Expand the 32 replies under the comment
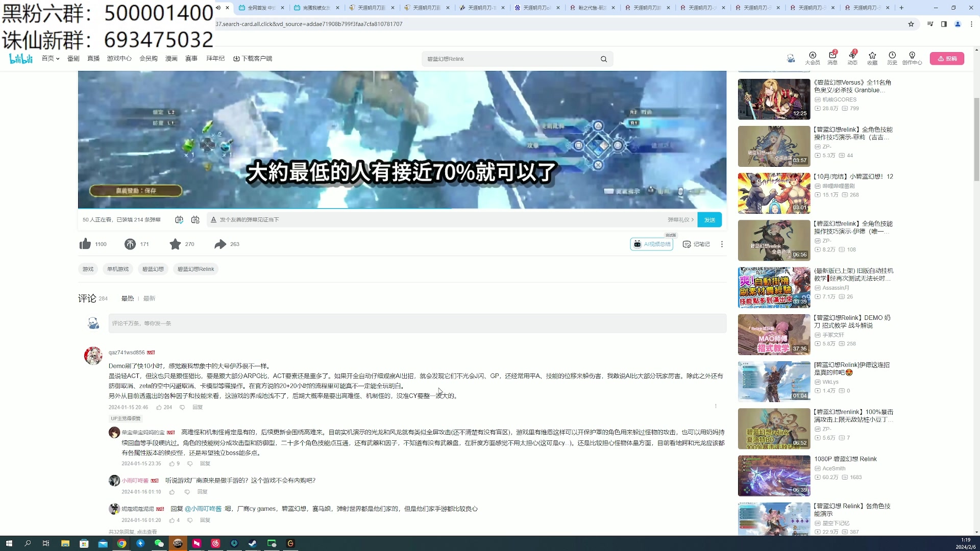 [x=132, y=532]
